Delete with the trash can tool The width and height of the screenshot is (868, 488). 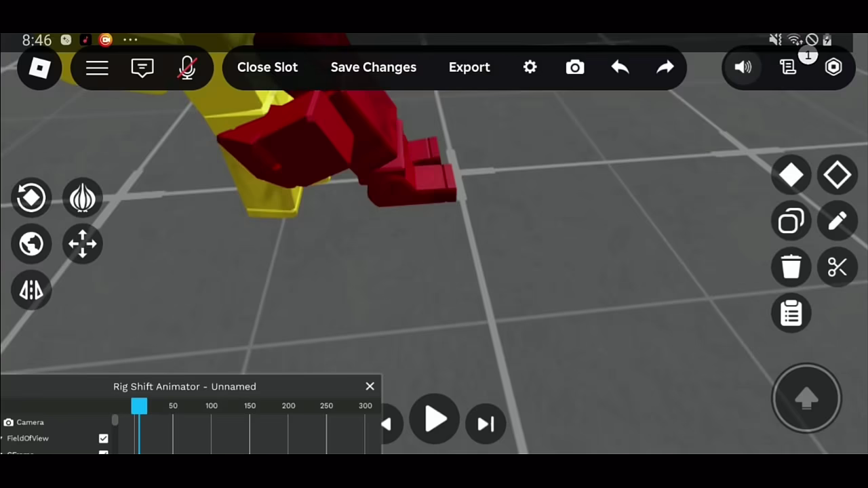point(791,266)
